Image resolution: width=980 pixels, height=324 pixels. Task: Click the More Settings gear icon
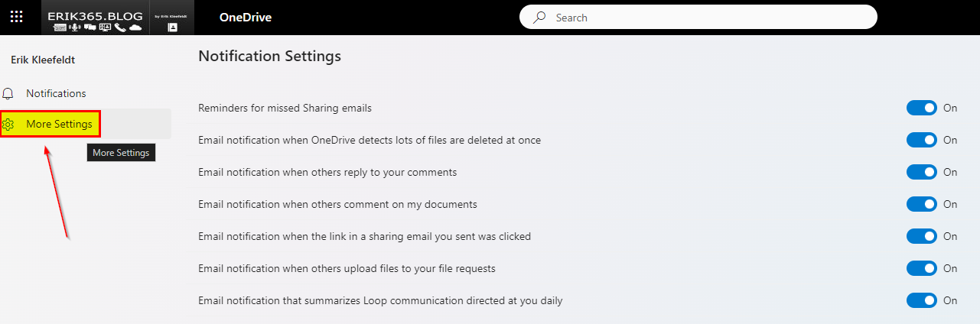coord(8,125)
